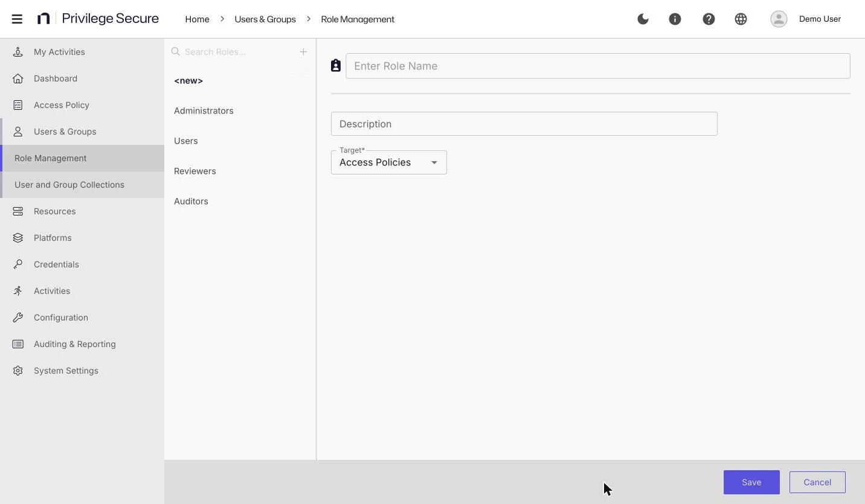
Task: Open My Activities from sidebar
Action: [x=82, y=52]
